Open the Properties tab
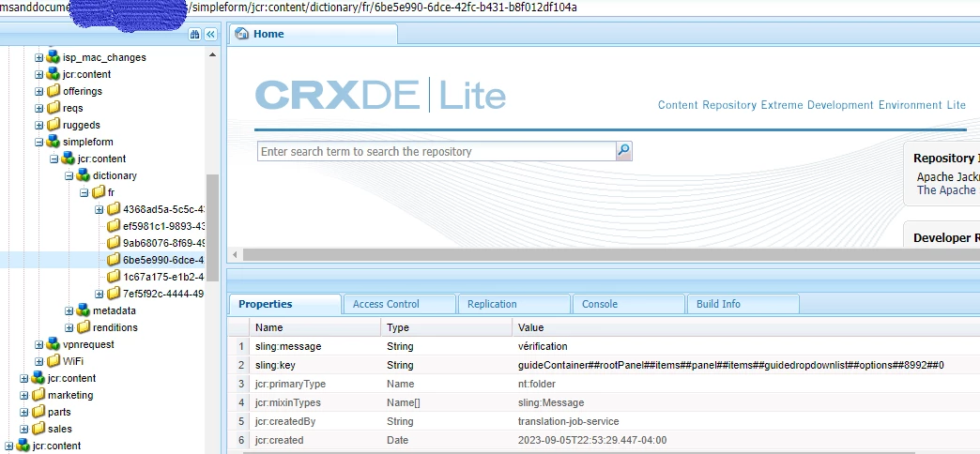The image size is (980, 454). (x=284, y=304)
